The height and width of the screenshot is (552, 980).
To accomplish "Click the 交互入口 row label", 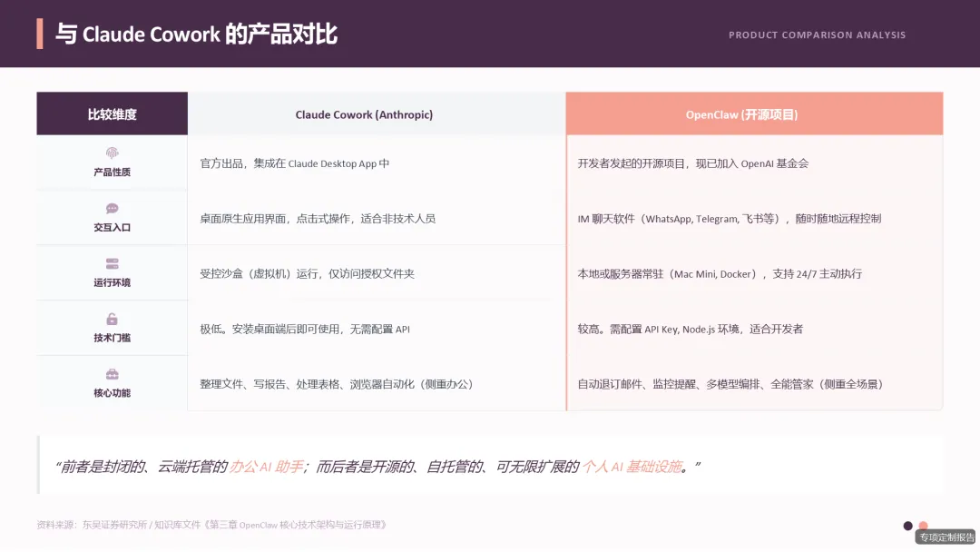I will click(112, 228).
